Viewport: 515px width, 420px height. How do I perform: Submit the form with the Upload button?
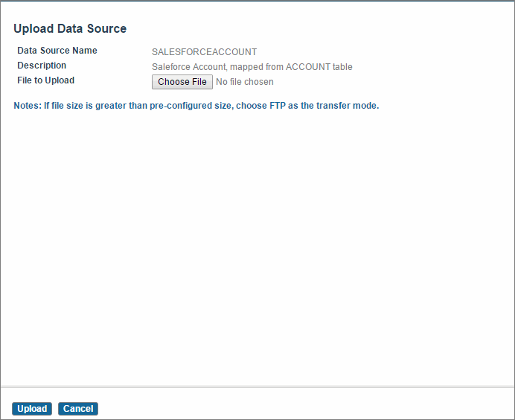[32, 409]
